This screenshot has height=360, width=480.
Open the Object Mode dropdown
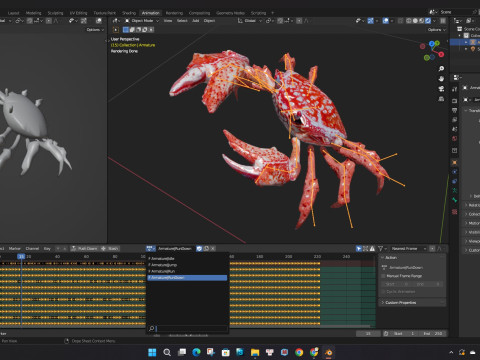[142, 21]
